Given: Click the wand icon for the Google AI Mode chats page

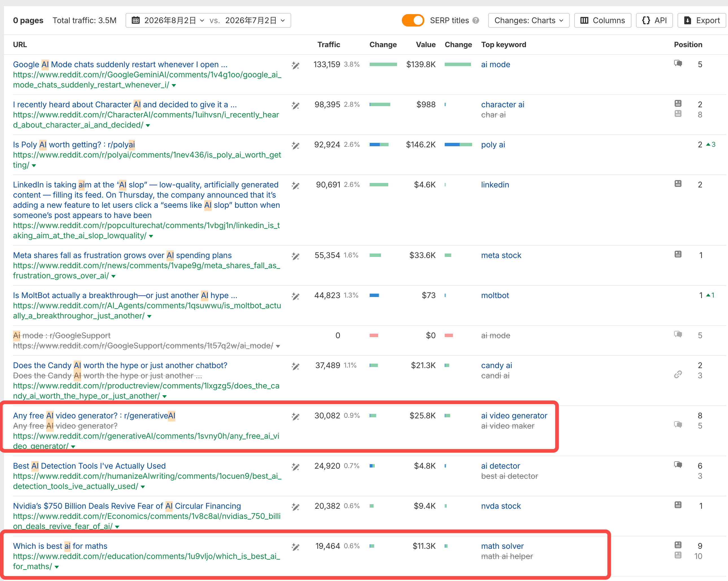Looking at the screenshot, I should (295, 65).
